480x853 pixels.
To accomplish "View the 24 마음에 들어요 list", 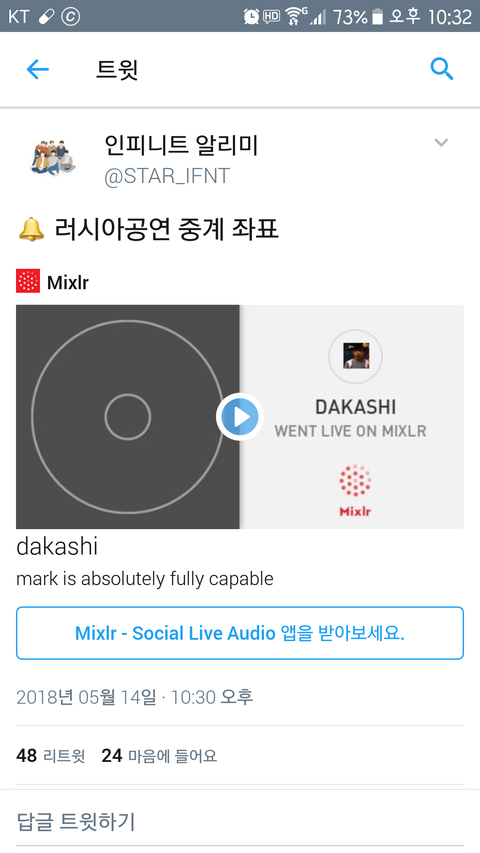I will [x=159, y=756].
